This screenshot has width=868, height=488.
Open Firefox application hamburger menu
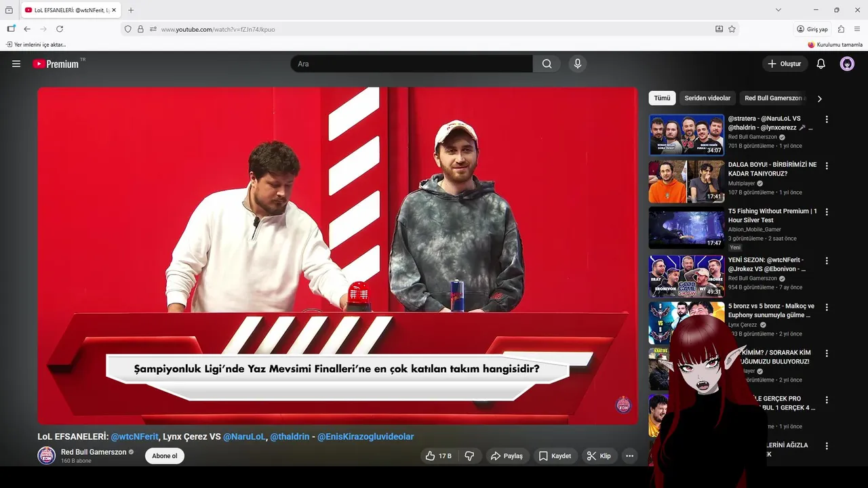[857, 29]
